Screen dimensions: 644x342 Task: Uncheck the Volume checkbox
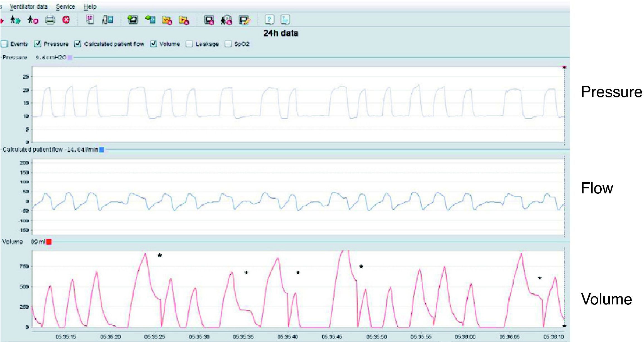point(153,44)
